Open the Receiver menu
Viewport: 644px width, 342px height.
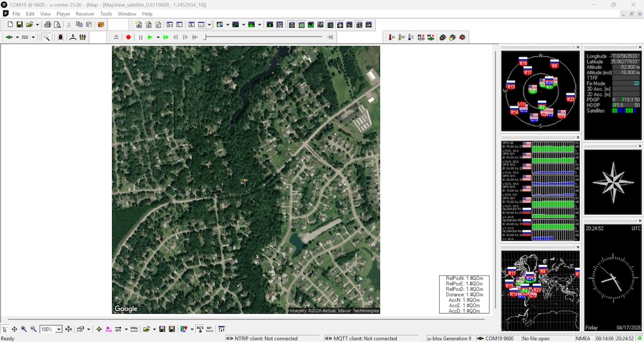pyautogui.click(x=84, y=14)
